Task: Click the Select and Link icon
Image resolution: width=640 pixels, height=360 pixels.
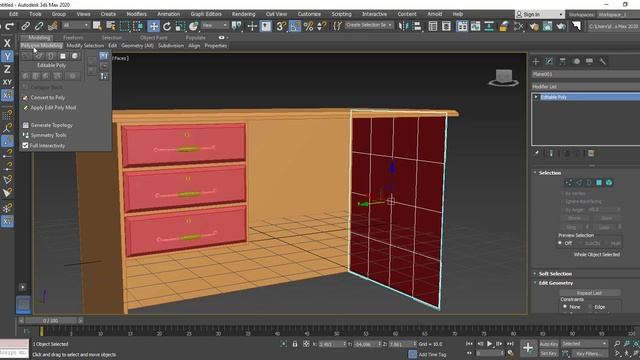Action: coord(25,27)
